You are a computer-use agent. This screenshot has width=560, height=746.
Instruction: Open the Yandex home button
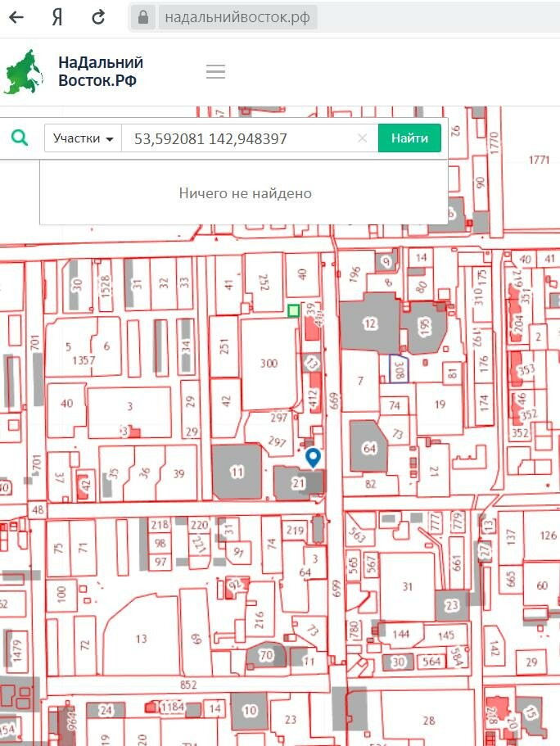click(x=57, y=17)
